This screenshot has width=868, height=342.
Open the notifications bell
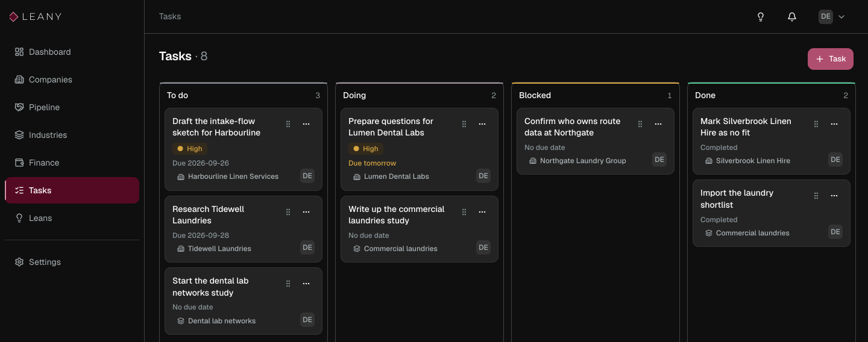pyautogui.click(x=792, y=17)
